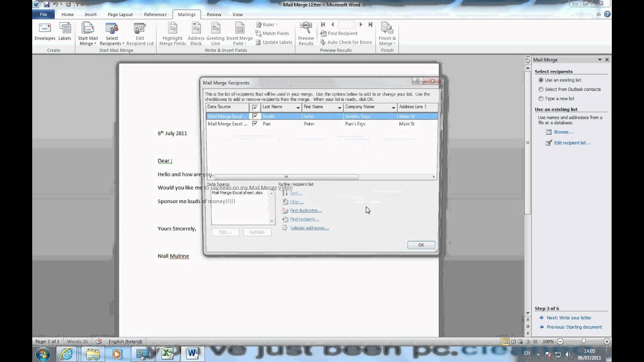Open Excel from the taskbar
Screen dimensions: 644x362
[167, 354]
